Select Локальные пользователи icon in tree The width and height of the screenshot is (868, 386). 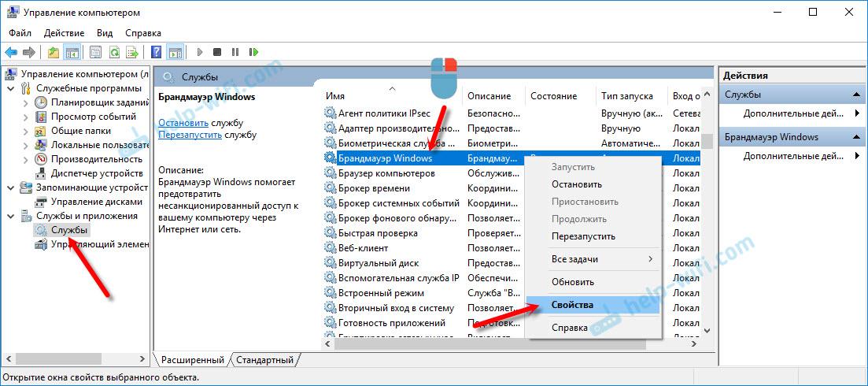coord(41,145)
